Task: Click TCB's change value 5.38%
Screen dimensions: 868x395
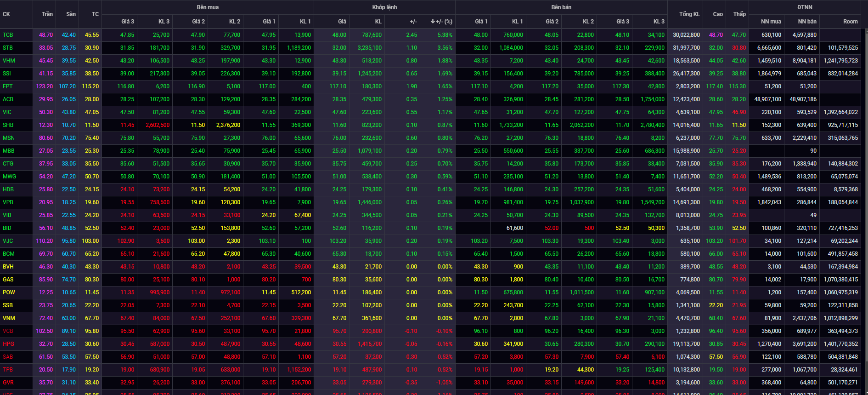Action: point(445,35)
